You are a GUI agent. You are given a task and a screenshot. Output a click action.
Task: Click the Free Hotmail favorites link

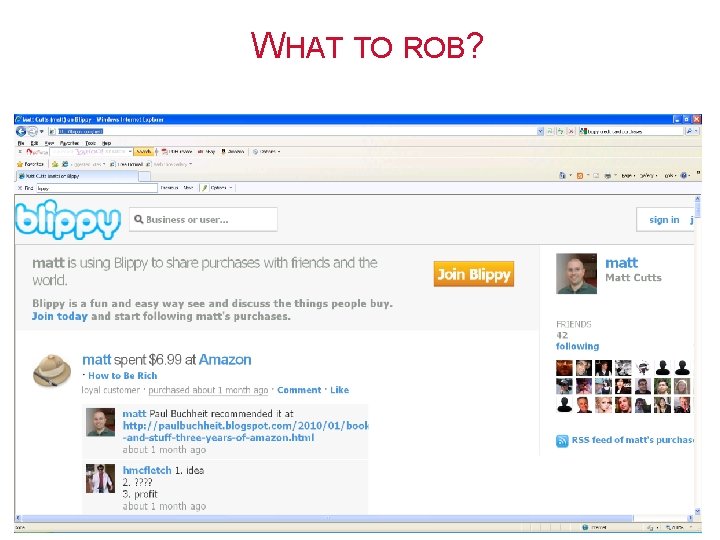click(127, 164)
